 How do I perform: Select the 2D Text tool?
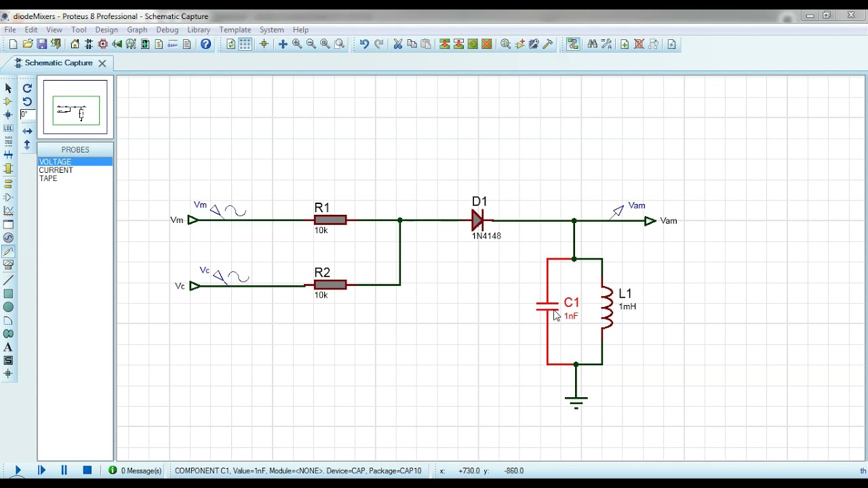coord(8,347)
